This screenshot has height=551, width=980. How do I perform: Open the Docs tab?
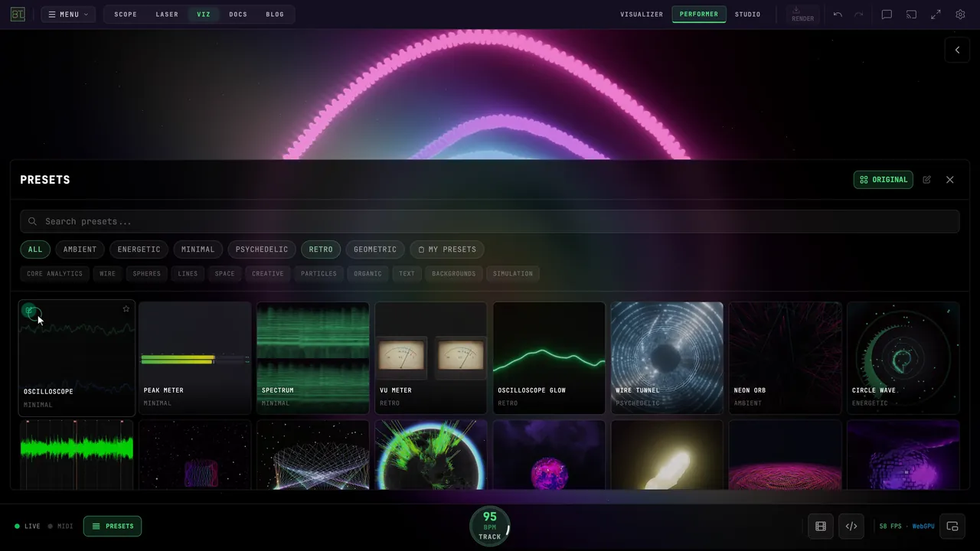(238, 15)
